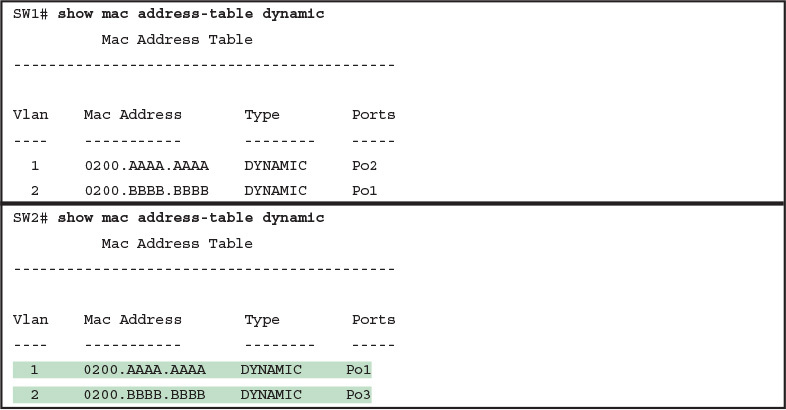This screenshot has height=410, width=786.
Task: Click the Mac Address Table title under SW1
Action: click(x=177, y=40)
